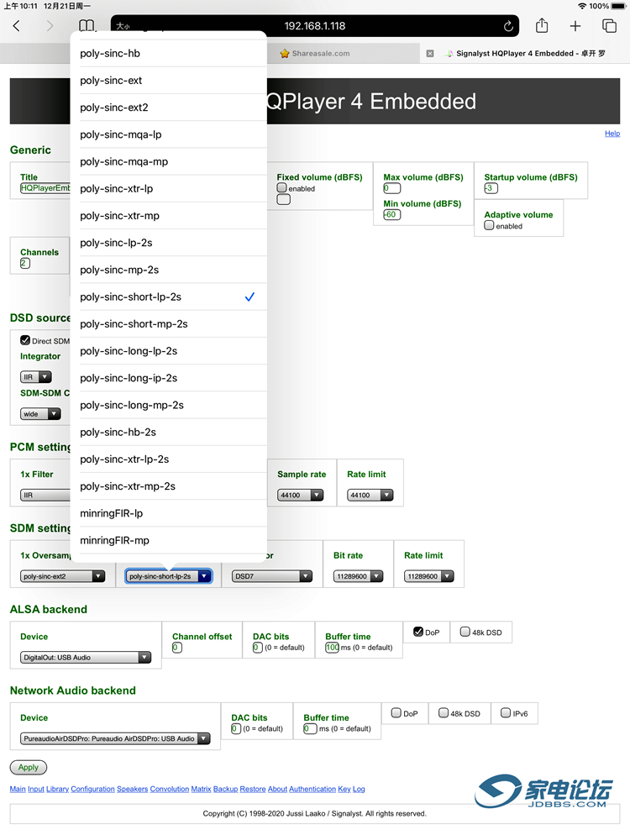
Task: Uncheck ALSA backend DoP checkbox
Action: 418,632
